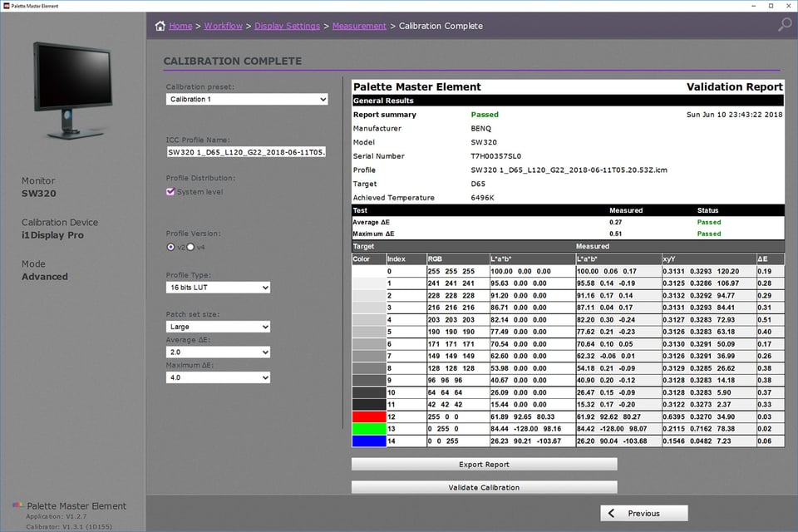
Task: Open the Patch set size dropdown
Action: 218,327
